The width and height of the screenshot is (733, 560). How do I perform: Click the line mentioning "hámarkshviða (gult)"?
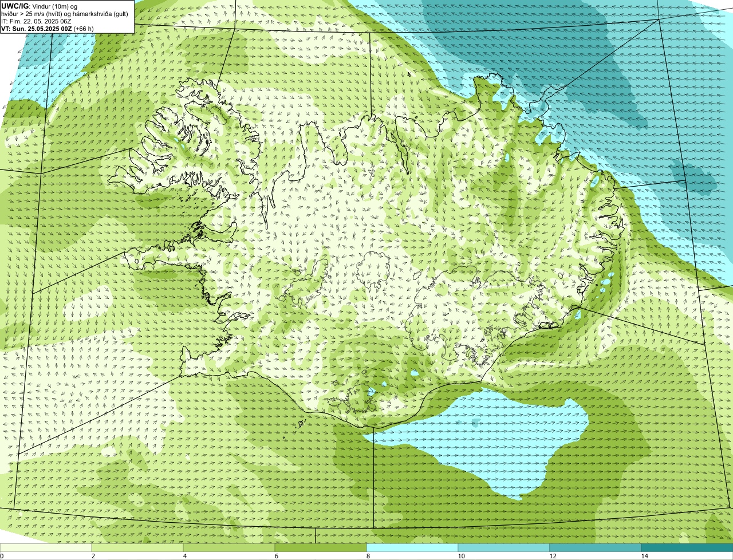(65, 14)
